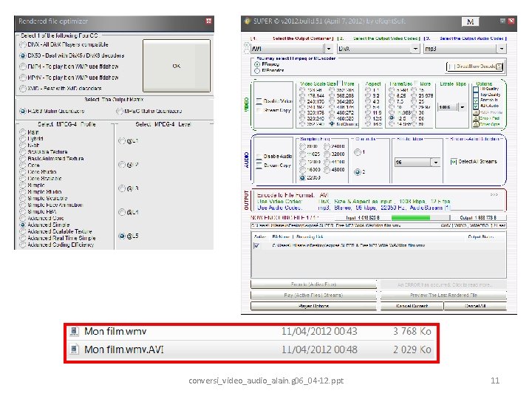Viewport: 532px width, 399px height.
Task: Toggle 48K Audio option
Action: point(476,106)
